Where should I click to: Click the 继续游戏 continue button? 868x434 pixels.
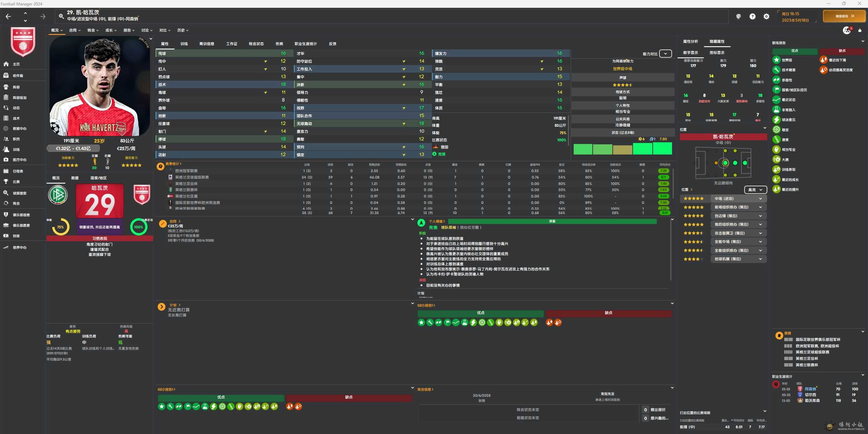coord(844,16)
